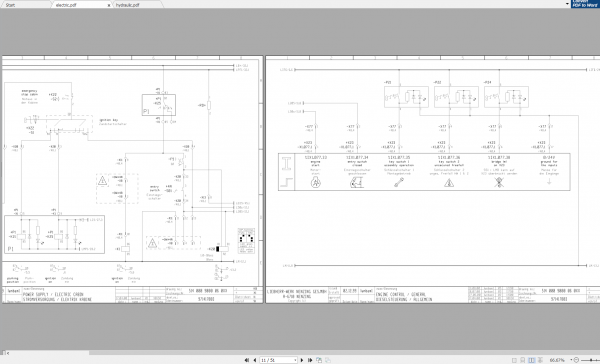Click the zoom out minus button

[x=576, y=360]
